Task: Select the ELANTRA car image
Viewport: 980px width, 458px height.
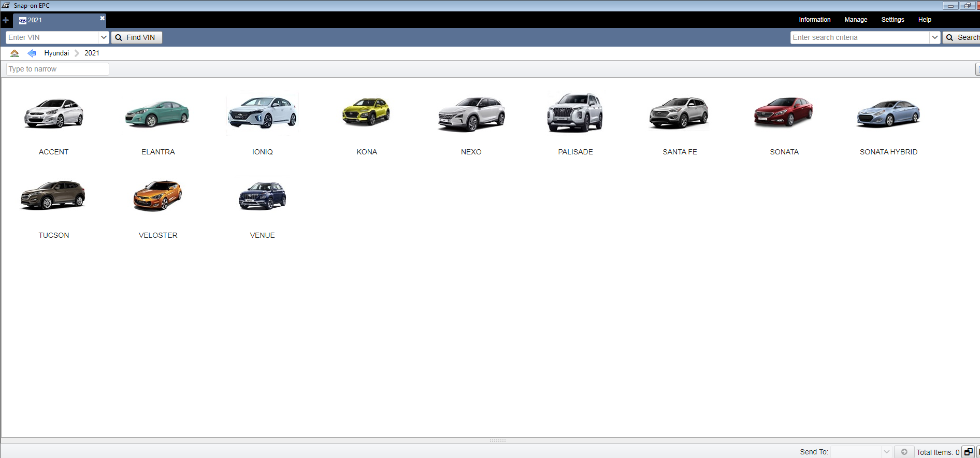Action: click(157, 113)
